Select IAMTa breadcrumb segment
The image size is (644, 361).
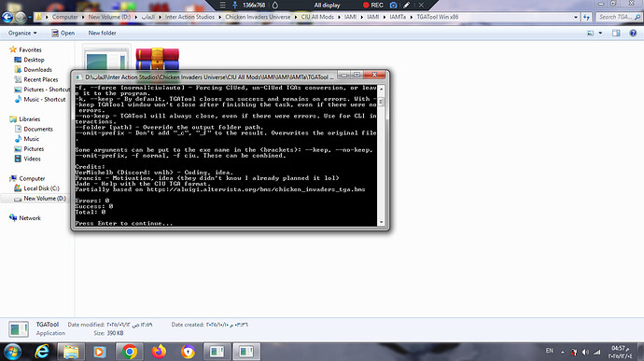pyautogui.click(x=398, y=17)
